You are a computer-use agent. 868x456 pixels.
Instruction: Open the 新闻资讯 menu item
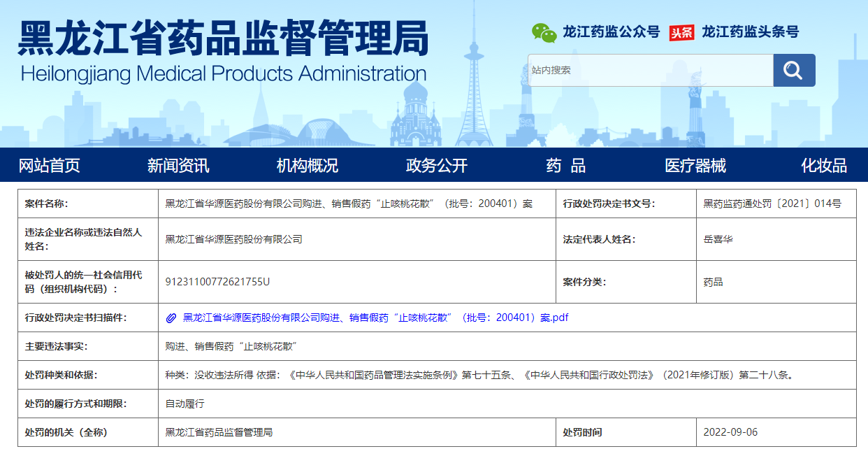(178, 166)
